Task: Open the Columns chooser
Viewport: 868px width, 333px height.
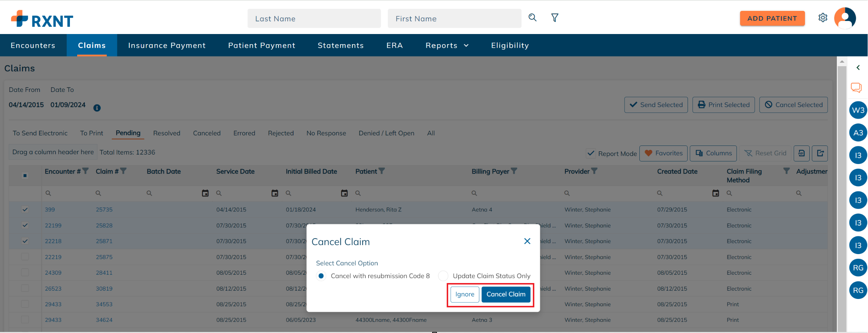Action: (x=713, y=153)
